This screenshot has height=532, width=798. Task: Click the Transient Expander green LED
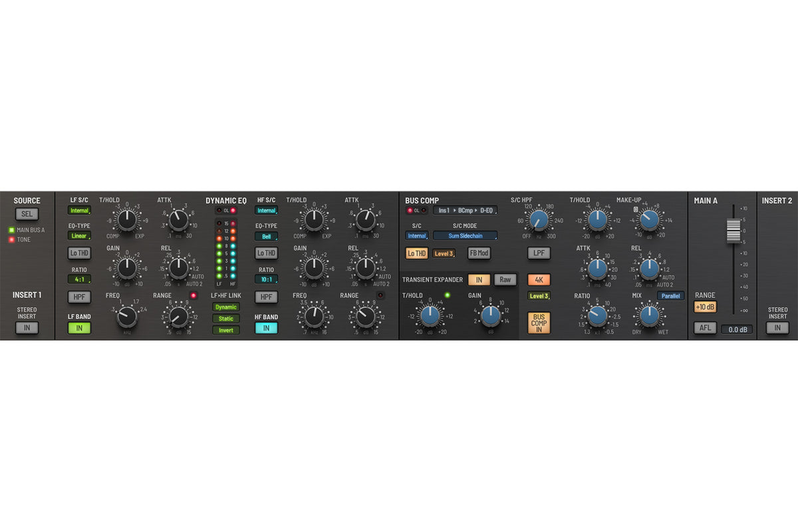pyautogui.click(x=448, y=295)
